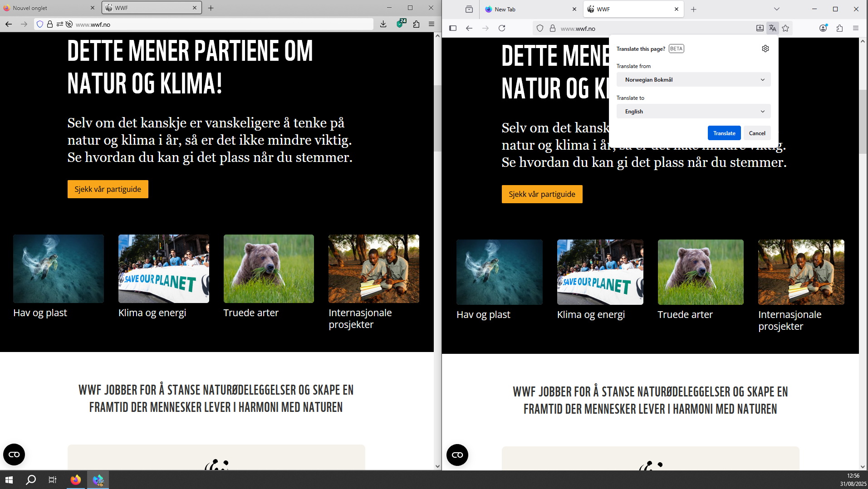The height and width of the screenshot is (489, 868).
Task: Add a new tab in right browser
Action: [x=693, y=9]
